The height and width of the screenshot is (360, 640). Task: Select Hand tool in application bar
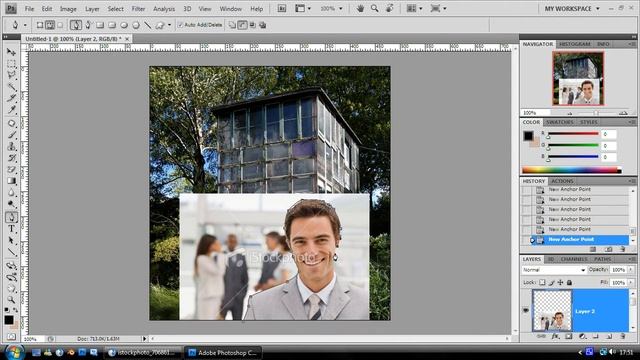click(x=360, y=9)
